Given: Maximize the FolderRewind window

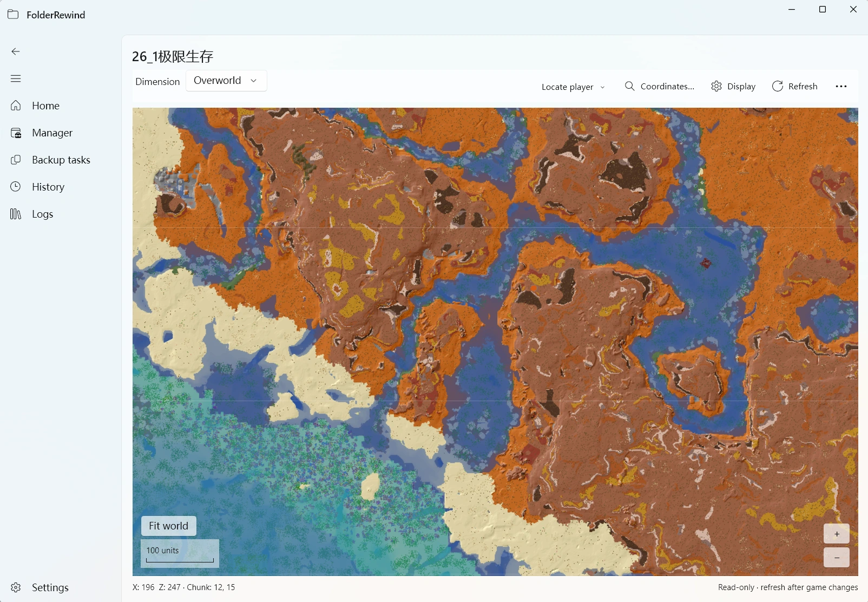Looking at the screenshot, I should [x=823, y=9].
